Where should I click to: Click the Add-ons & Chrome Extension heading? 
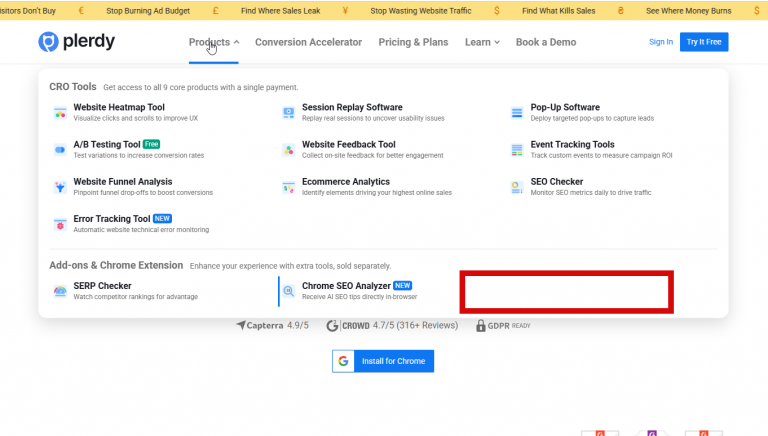tap(116, 265)
